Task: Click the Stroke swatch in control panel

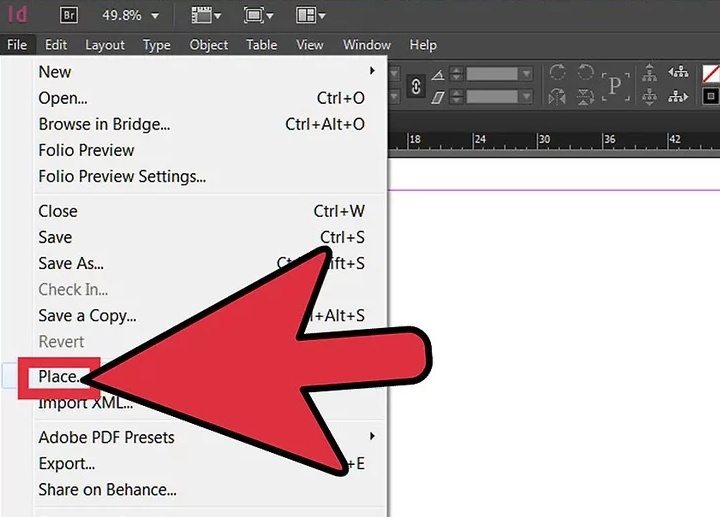Action: point(711,96)
